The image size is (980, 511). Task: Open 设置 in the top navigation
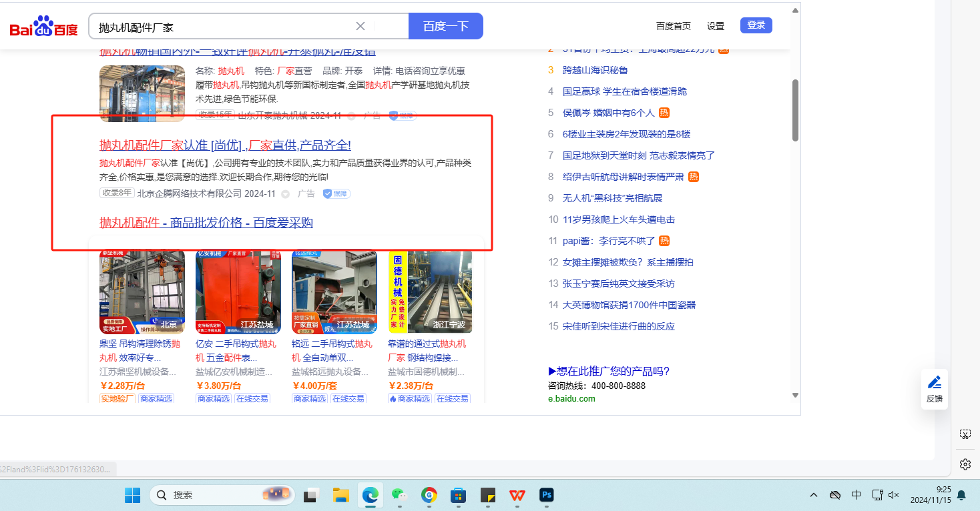pyautogui.click(x=716, y=26)
